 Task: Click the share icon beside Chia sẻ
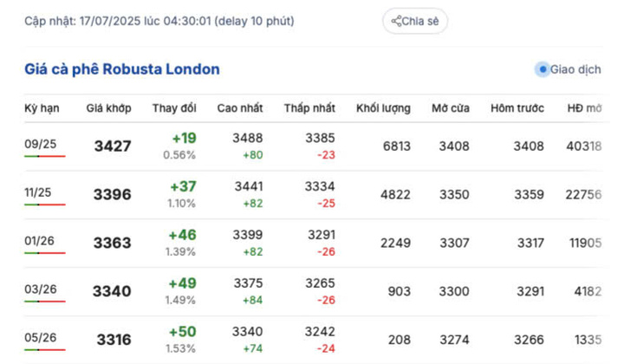[396, 22]
